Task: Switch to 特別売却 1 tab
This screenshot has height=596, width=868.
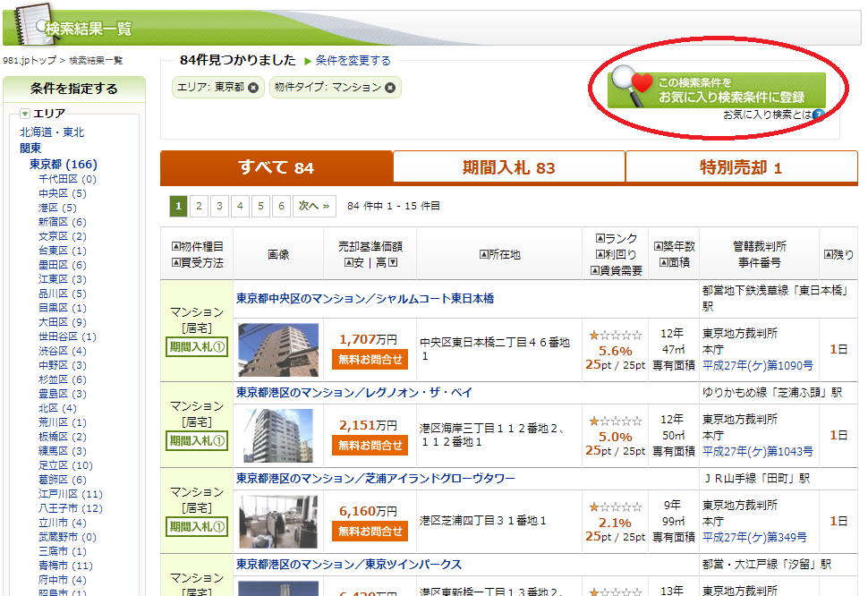Action: (x=741, y=167)
